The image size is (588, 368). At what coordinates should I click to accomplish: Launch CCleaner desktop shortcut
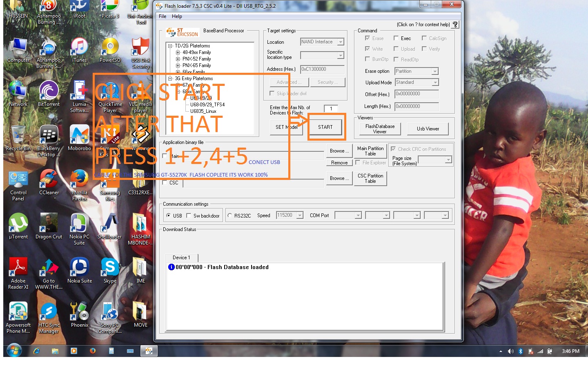(x=49, y=182)
